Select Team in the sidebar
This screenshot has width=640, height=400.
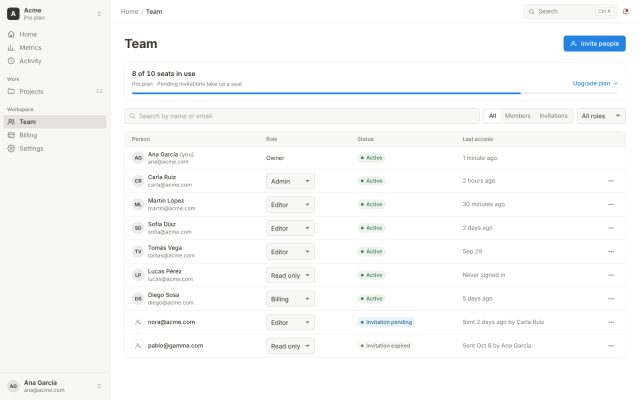tap(55, 122)
